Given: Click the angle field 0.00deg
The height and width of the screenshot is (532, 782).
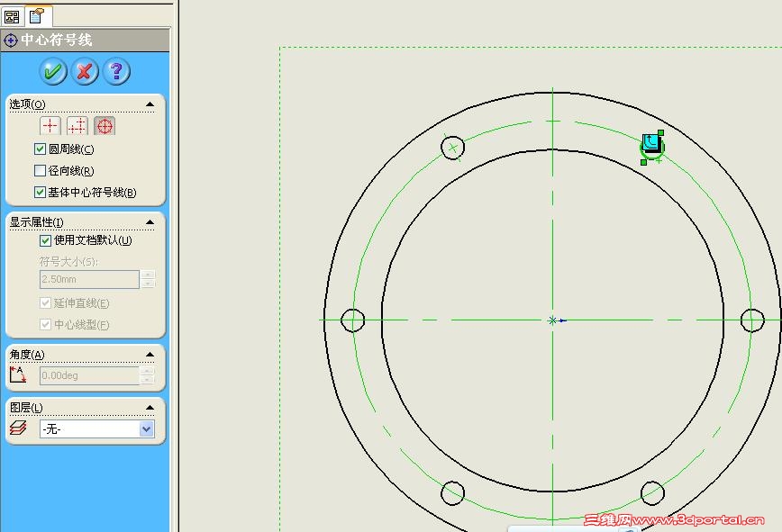Looking at the screenshot, I should (x=89, y=375).
